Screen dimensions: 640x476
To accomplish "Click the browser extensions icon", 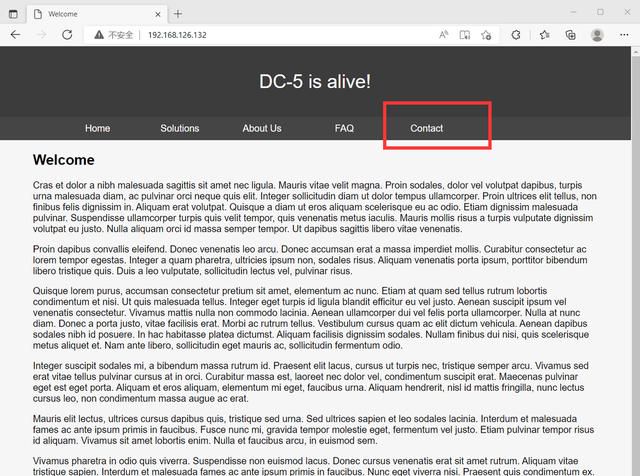I will point(516,35).
